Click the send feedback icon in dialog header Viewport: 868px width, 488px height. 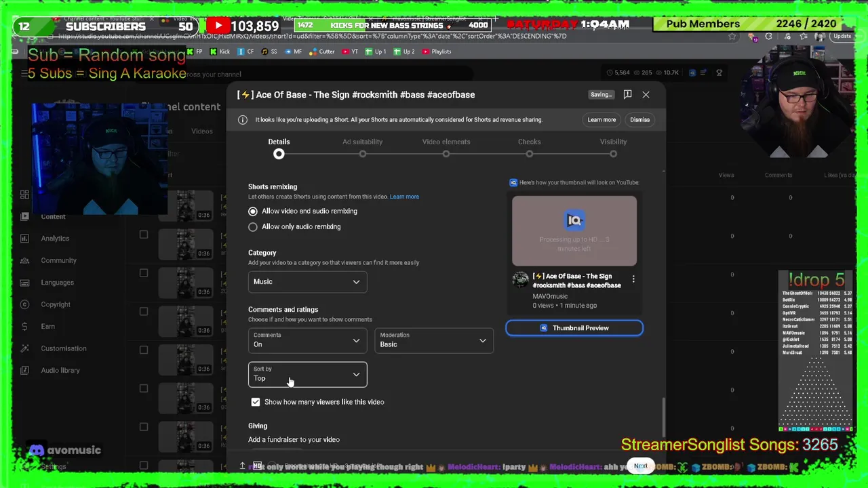point(627,94)
